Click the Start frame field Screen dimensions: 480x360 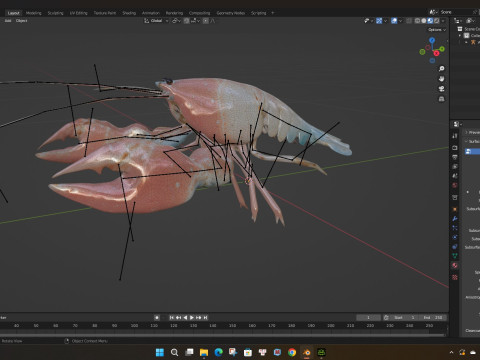click(x=403, y=318)
